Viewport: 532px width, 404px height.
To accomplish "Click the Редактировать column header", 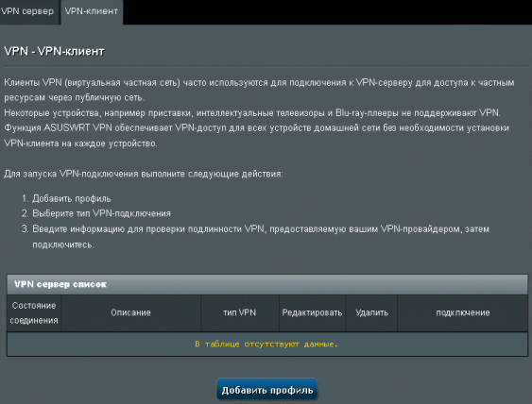I will point(312,312).
